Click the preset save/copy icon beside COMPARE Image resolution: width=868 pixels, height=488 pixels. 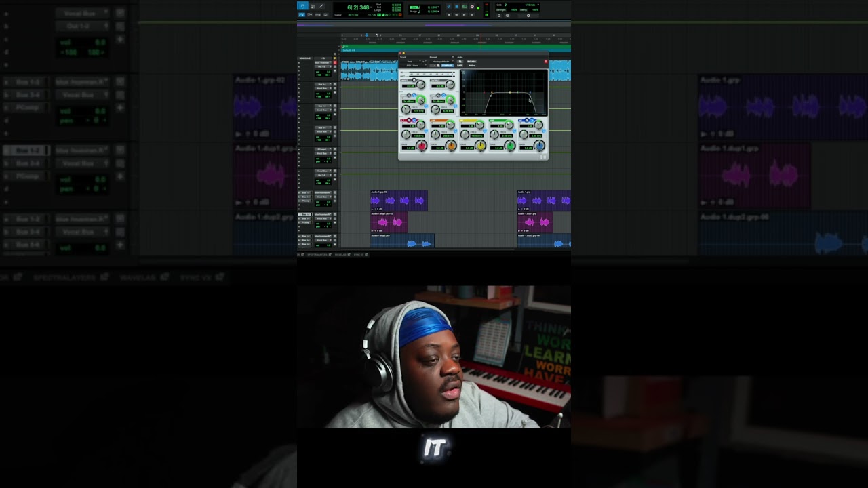click(x=438, y=66)
